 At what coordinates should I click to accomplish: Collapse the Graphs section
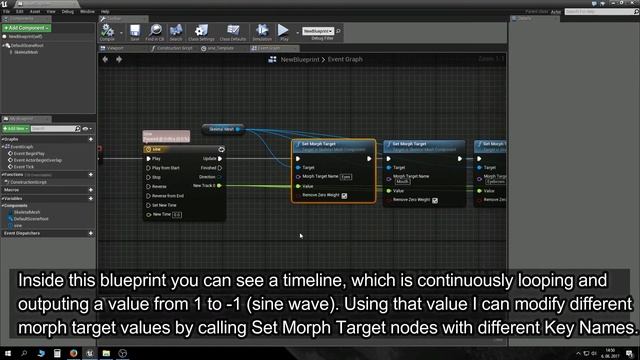(x=3, y=139)
